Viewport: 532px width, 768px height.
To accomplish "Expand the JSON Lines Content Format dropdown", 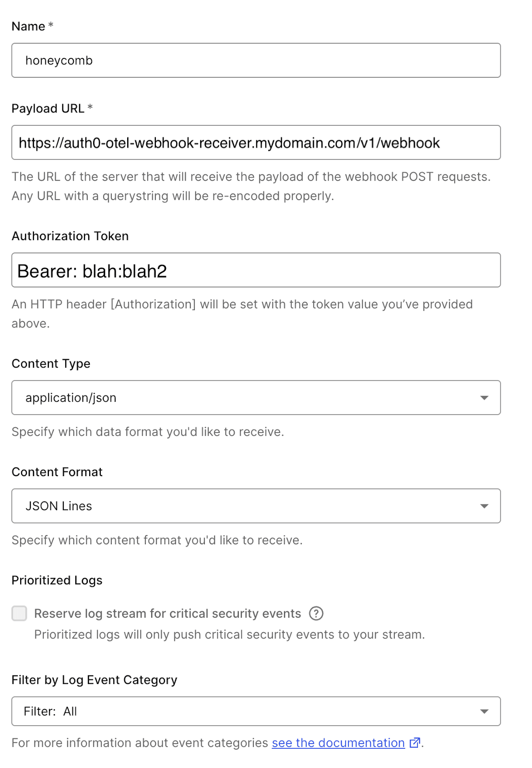I will click(240, 506).
